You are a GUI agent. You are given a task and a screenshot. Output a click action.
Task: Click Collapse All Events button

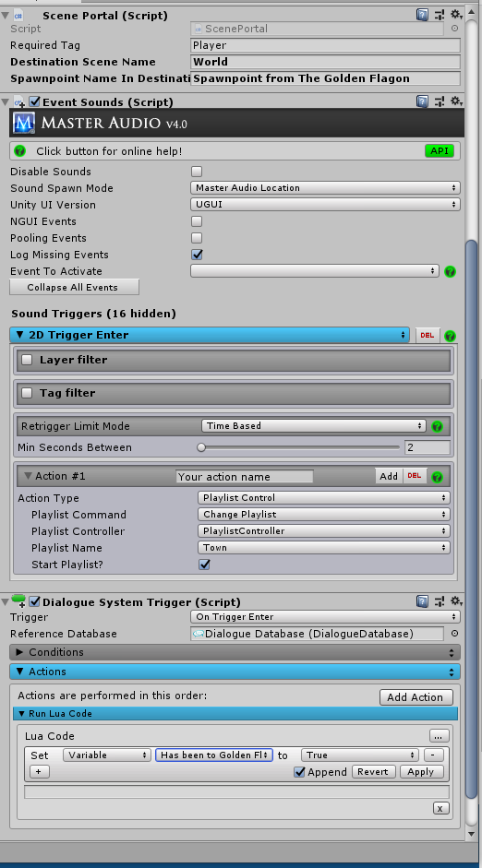[x=74, y=287]
